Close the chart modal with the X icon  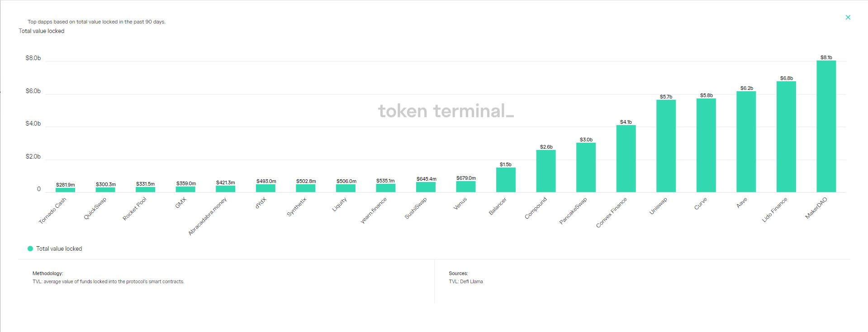tap(848, 18)
